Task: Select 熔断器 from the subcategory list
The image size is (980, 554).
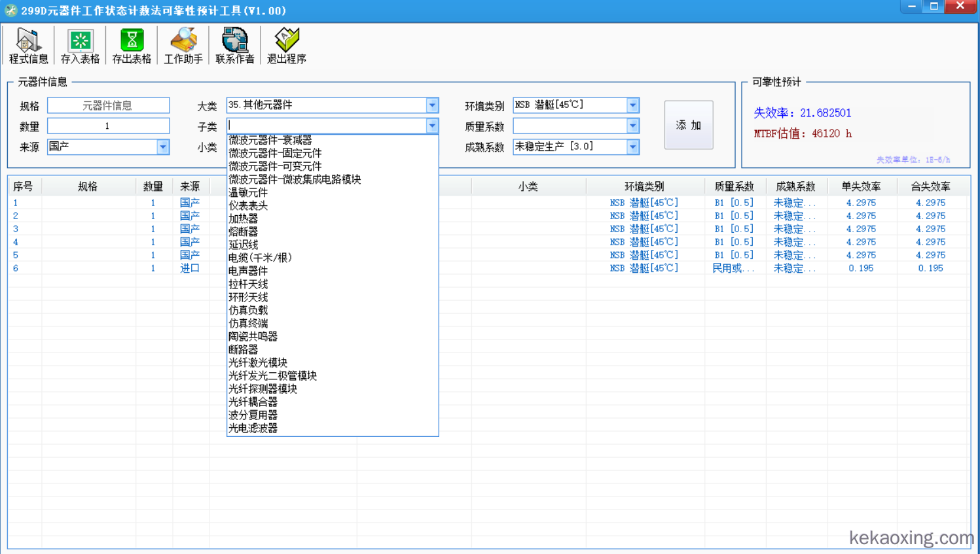Action: [x=243, y=232]
